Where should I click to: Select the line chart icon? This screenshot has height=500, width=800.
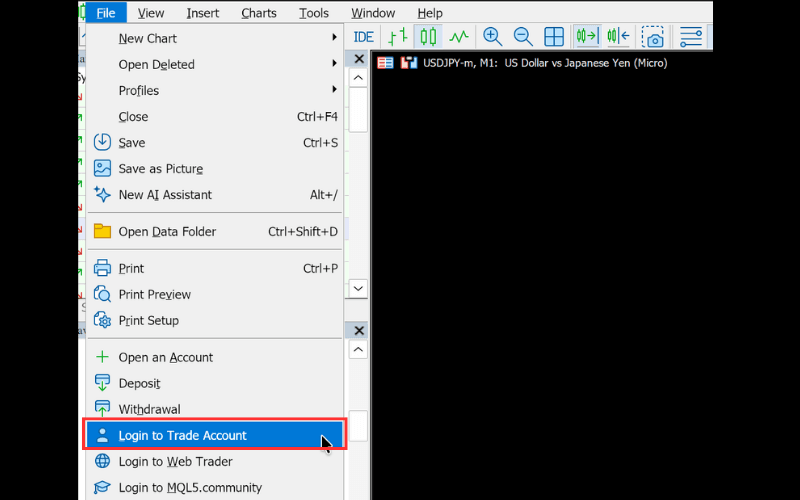(x=459, y=37)
